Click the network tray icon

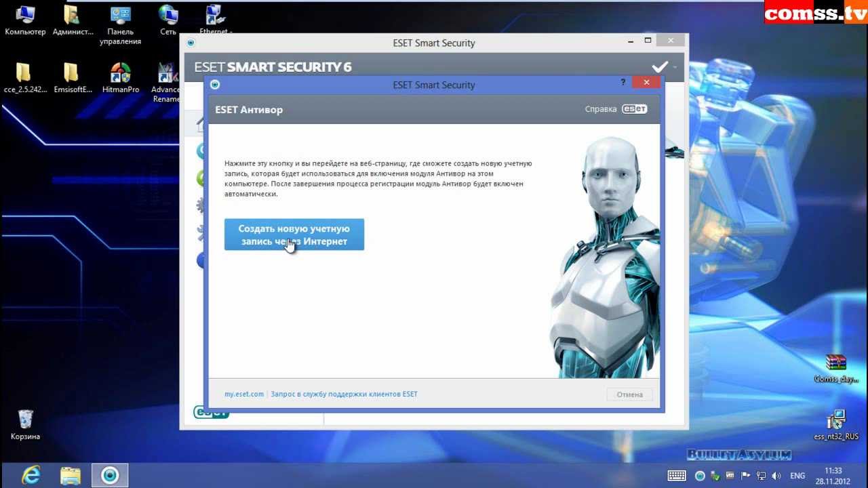click(x=761, y=476)
